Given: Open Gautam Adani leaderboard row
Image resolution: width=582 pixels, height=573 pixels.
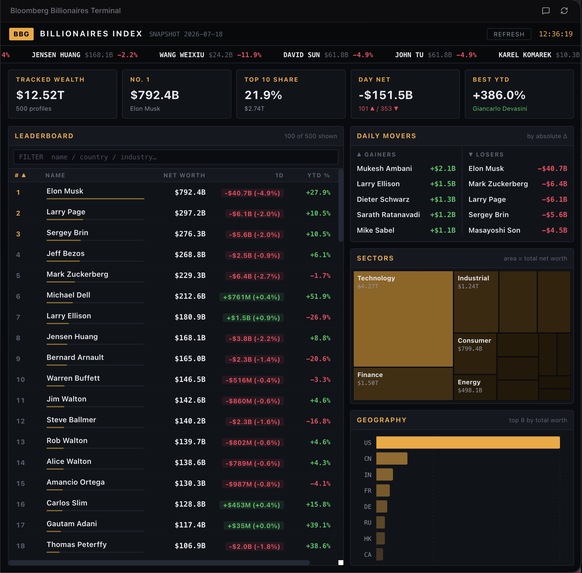Looking at the screenshot, I should pyautogui.click(x=174, y=525).
